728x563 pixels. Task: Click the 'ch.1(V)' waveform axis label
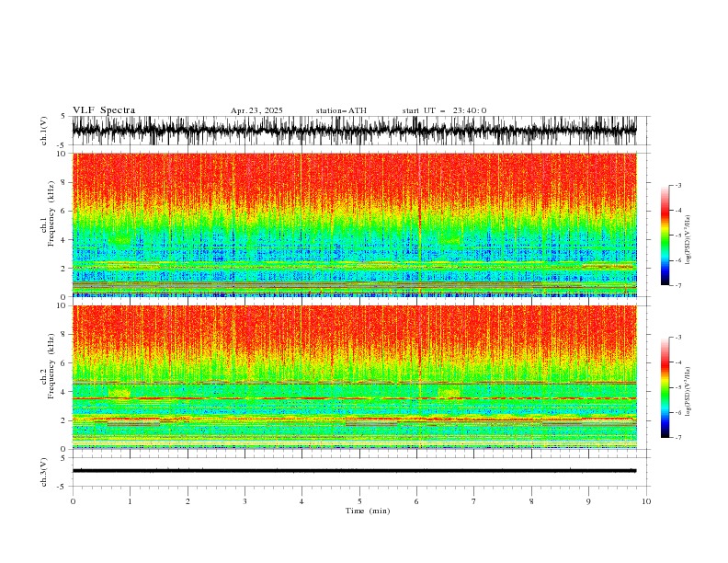coord(44,131)
